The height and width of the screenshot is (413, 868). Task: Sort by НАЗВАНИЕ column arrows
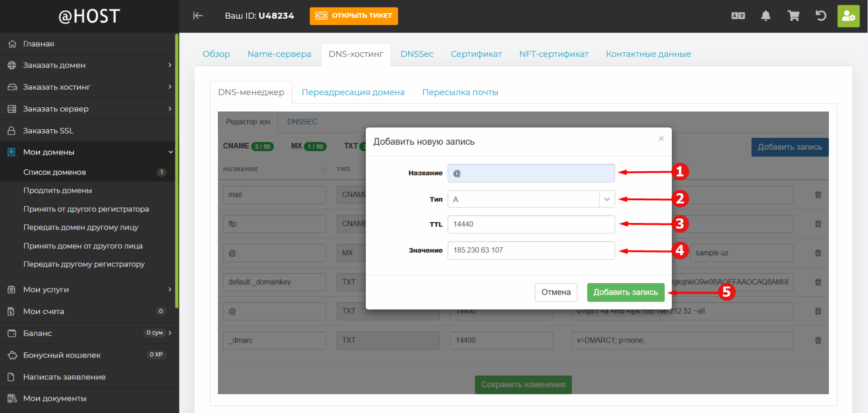point(325,170)
